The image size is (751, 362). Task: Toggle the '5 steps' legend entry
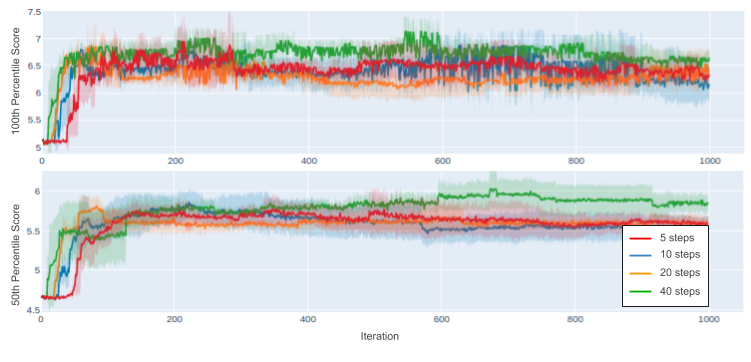[665, 238]
